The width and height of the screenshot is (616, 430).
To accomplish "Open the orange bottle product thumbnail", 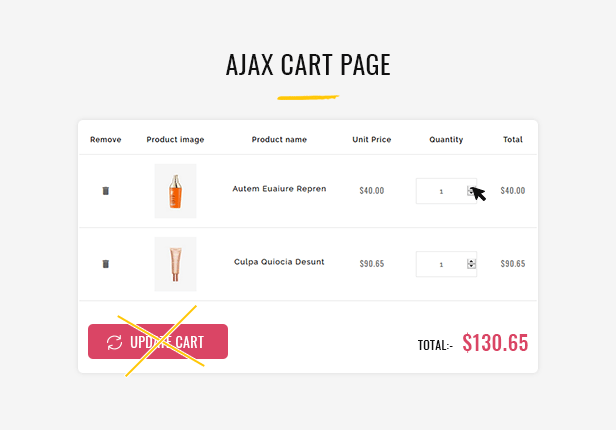I will click(x=175, y=191).
